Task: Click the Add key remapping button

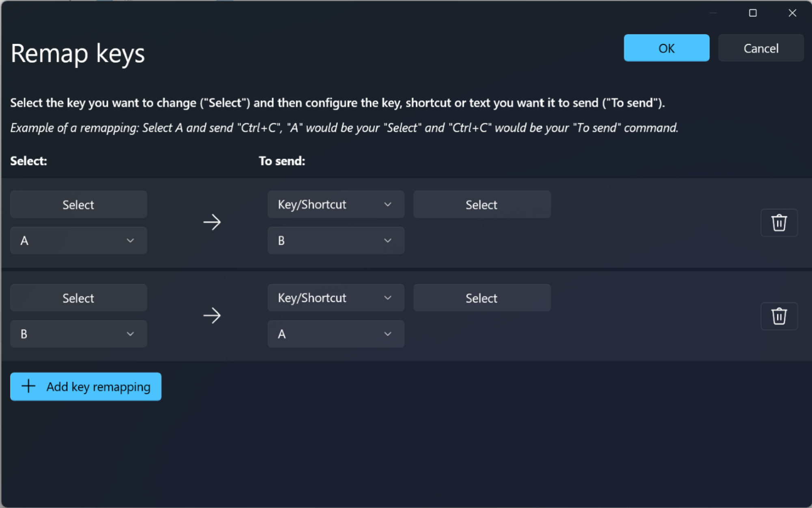Action: (86, 386)
